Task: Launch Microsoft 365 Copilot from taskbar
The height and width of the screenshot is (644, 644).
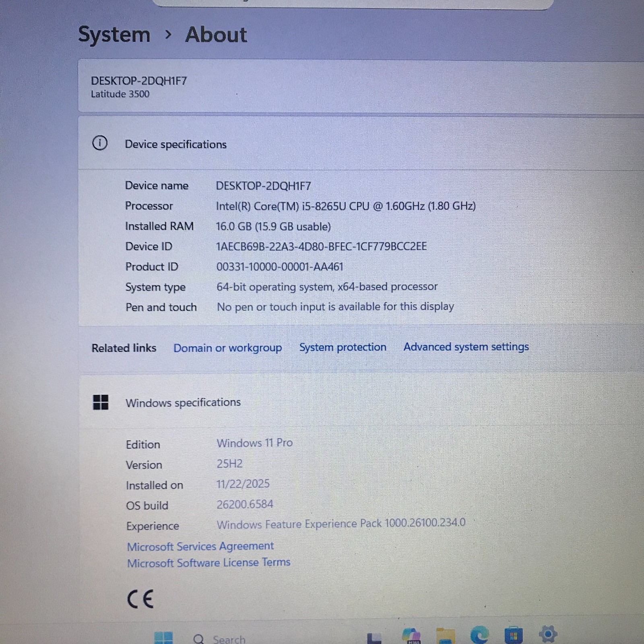Action: [411, 636]
